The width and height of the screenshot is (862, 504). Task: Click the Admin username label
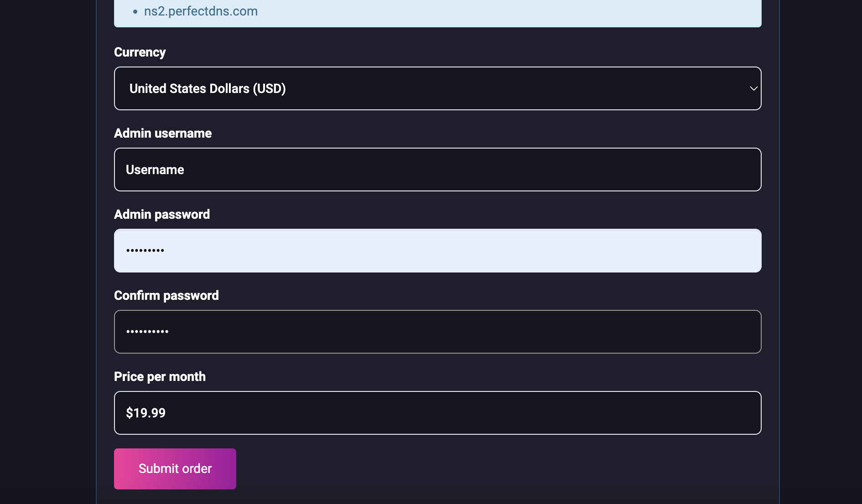163,133
